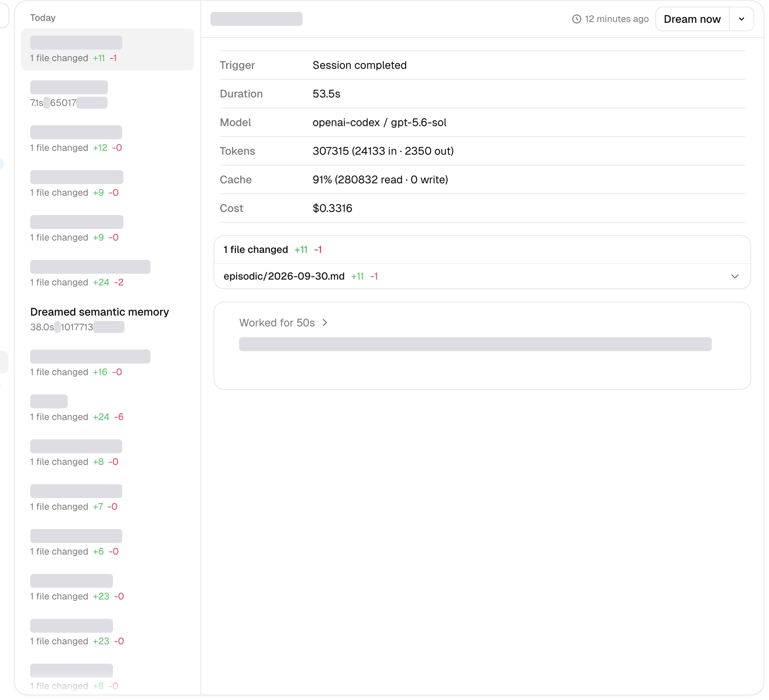This screenshot has width=769, height=700.
Task: Click the Session completed trigger value
Action: click(x=359, y=65)
